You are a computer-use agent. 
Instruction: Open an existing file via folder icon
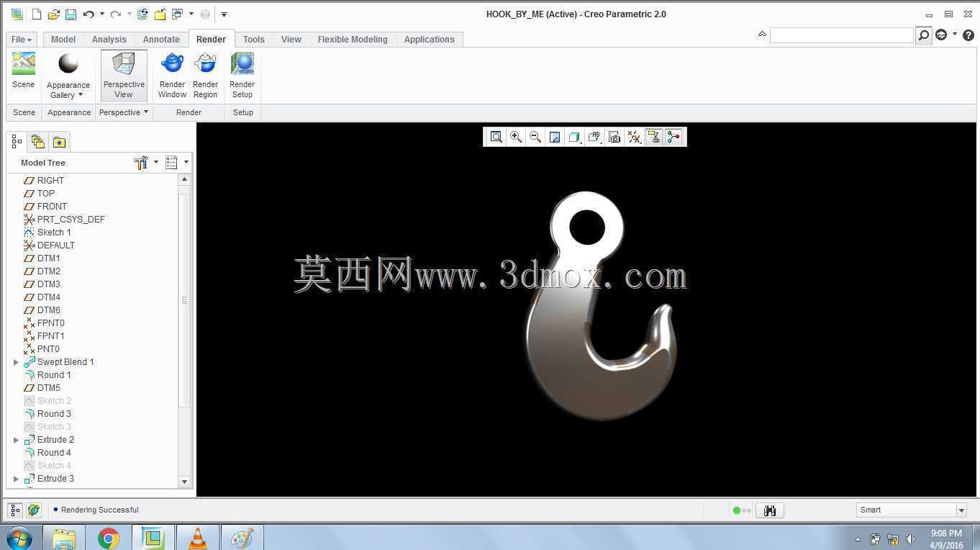click(54, 14)
